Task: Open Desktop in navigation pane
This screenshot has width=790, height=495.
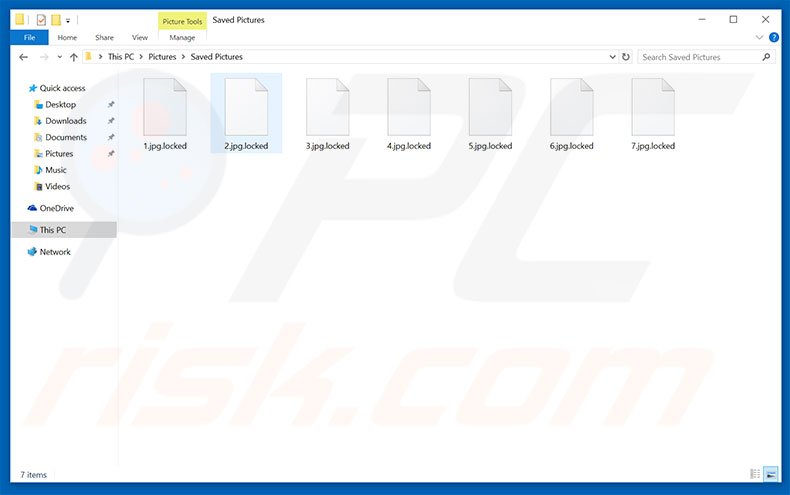Action: click(x=60, y=104)
